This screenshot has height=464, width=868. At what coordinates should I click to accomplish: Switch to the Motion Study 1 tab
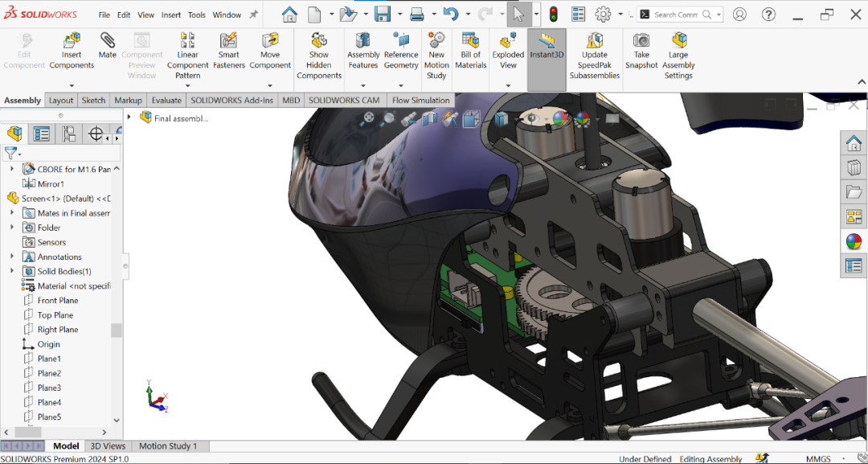click(x=168, y=446)
